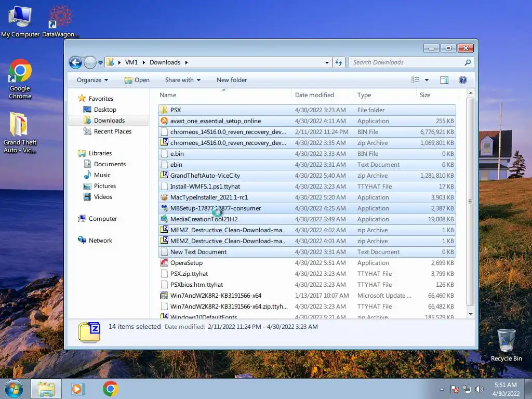
Task: Open the recent pages dropdown arrow
Action: (100, 63)
